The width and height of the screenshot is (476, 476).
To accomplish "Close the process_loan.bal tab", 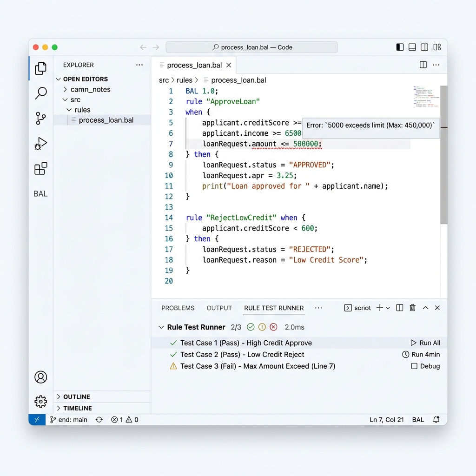I will coord(229,65).
